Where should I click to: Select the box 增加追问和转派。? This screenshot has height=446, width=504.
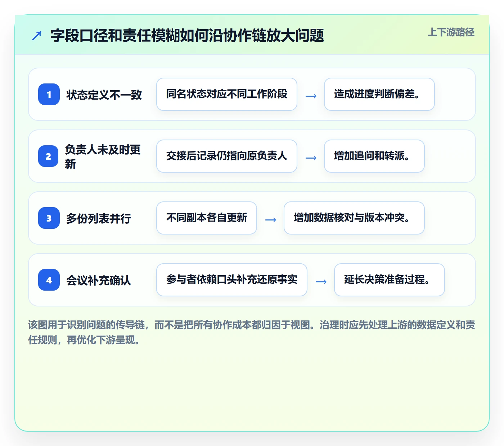point(374,156)
